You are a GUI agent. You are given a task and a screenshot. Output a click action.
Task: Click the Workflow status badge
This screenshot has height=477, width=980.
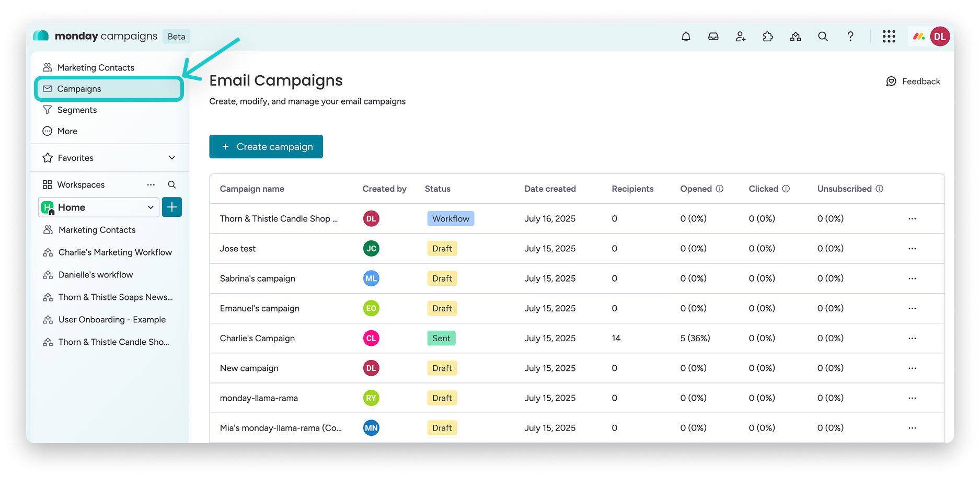[451, 219]
